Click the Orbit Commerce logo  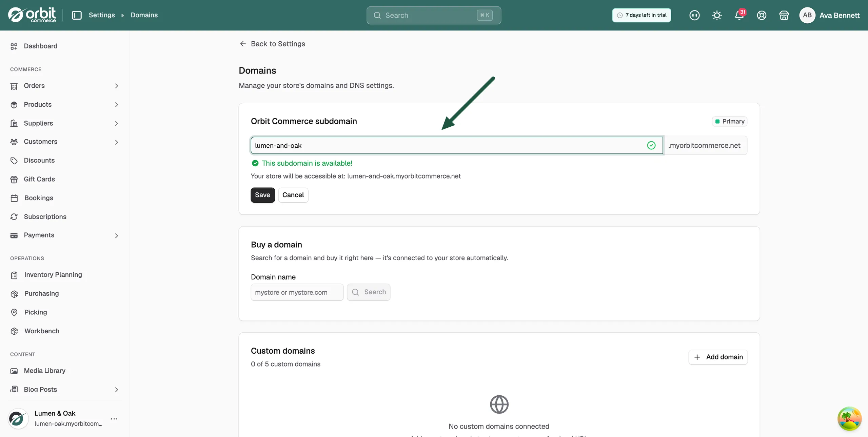(32, 15)
